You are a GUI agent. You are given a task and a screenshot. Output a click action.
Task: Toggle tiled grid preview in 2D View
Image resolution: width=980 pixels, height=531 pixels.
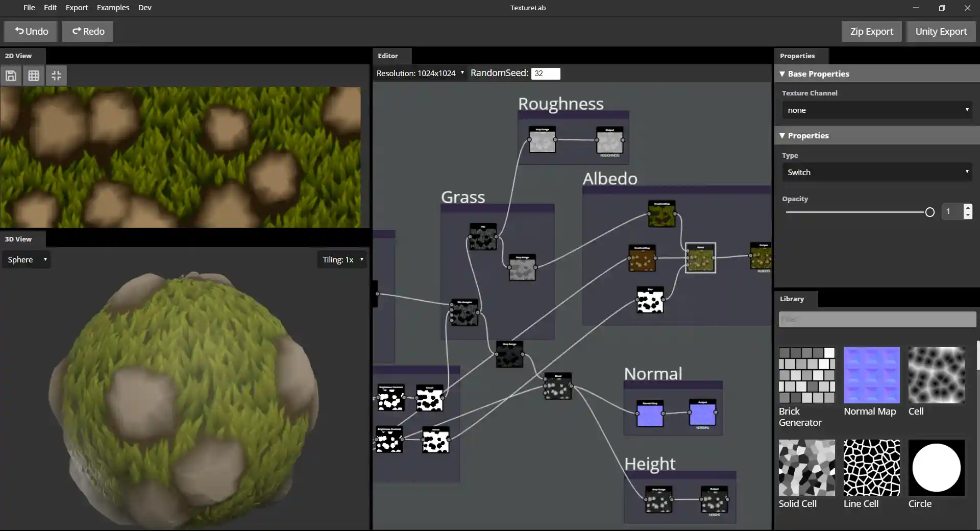coord(34,76)
